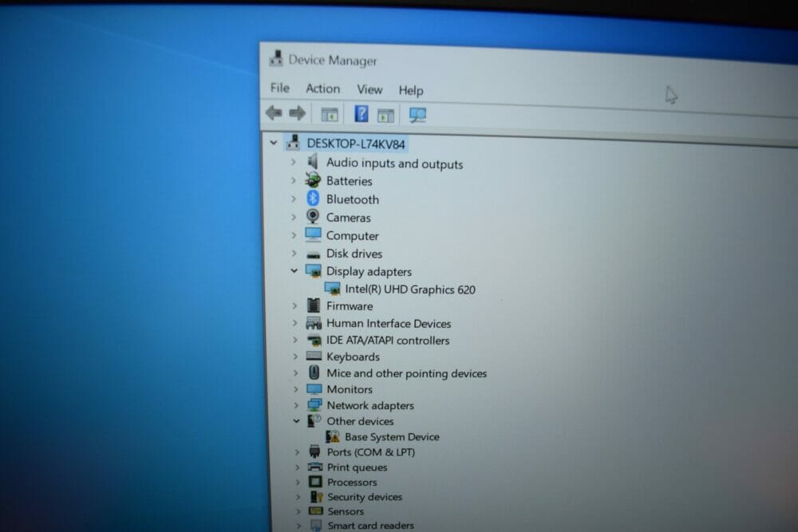Expand Audio inputs and outputs

tap(293, 162)
